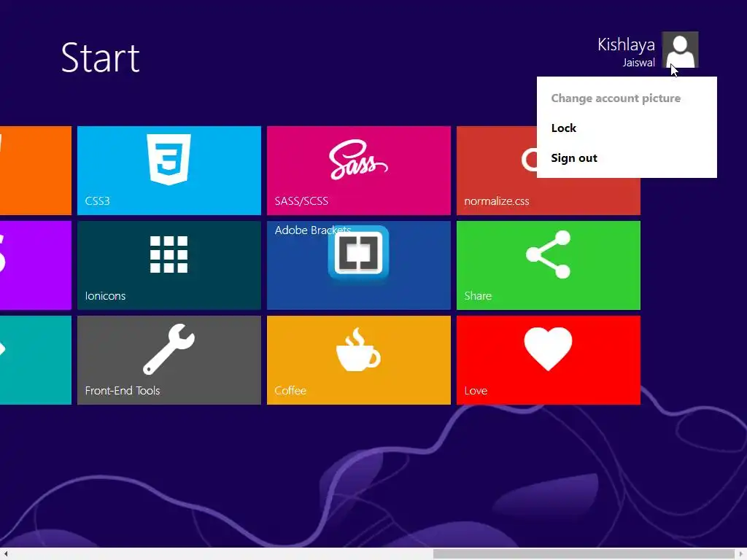Viewport: 747px width, 560px height.
Task: Click the Coffee cup icon
Action: click(x=358, y=349)
